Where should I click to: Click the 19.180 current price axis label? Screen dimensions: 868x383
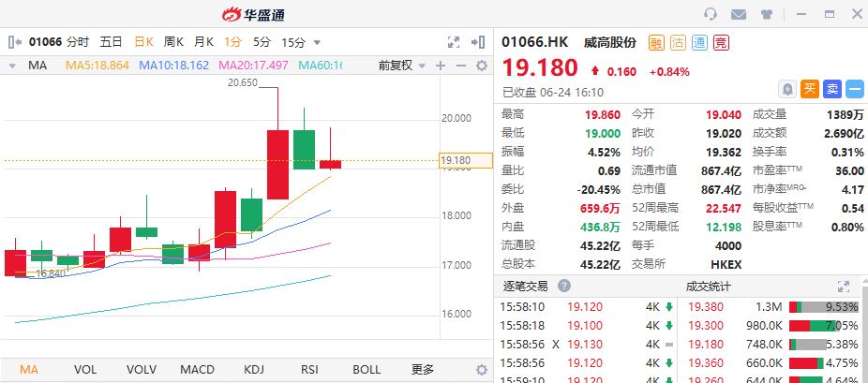(x=466, y=161)
